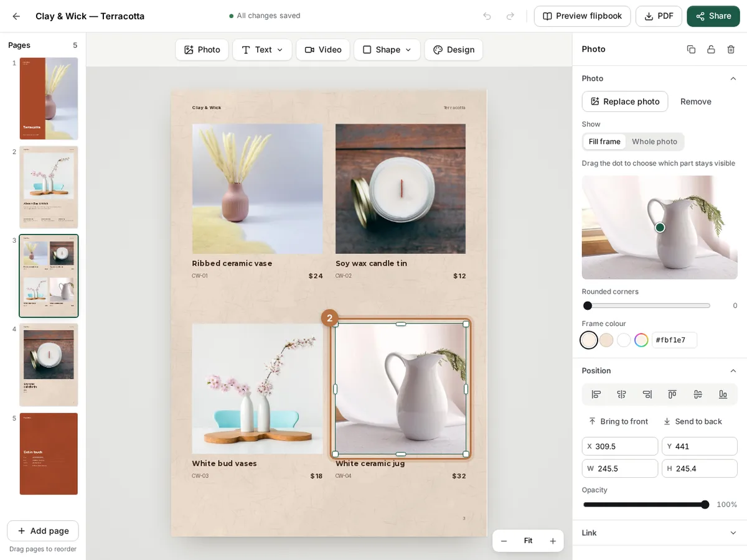Add a new page
The height and width of the screenshot is (560, 747).
point(43,531)
